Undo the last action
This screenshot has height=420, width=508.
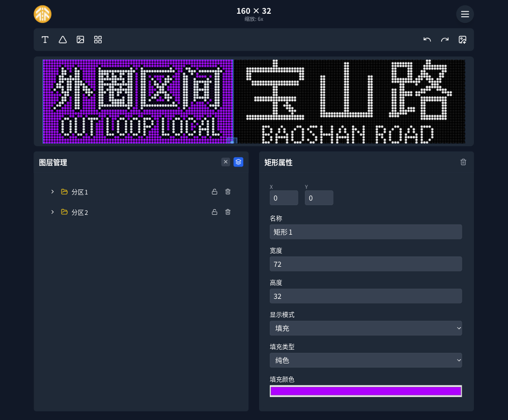[427, 40]
